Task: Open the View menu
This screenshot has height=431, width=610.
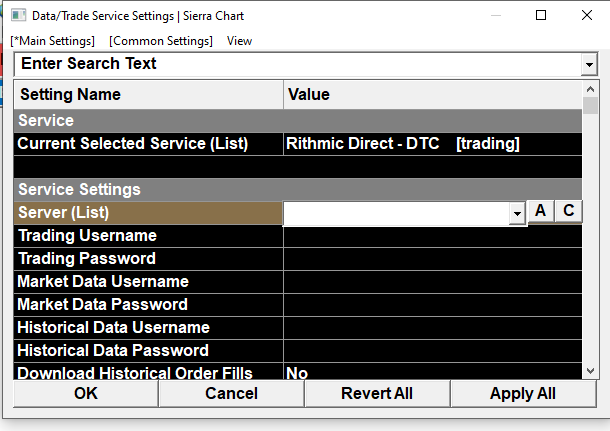Action: [x=240, y=41]
